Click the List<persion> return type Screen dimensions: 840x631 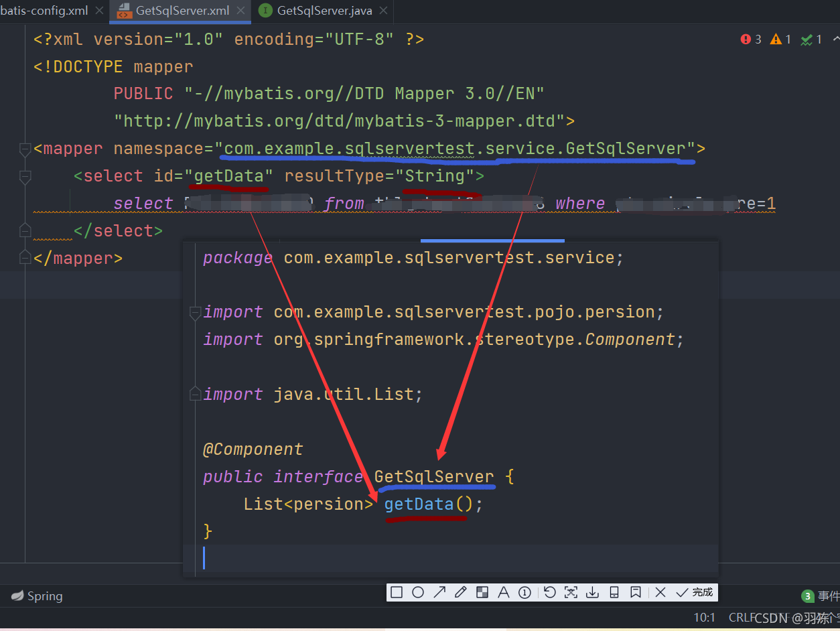click(x=308, y=504)
